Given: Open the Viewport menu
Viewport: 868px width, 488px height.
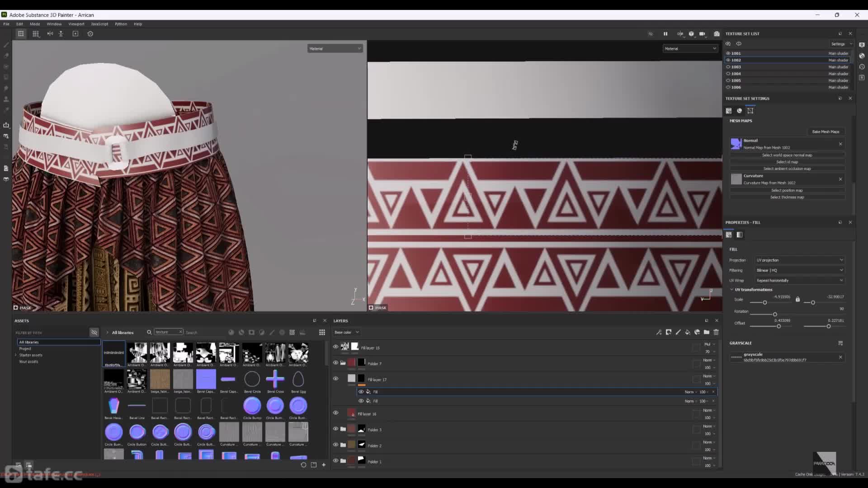Looking at the screenshot, I should click(x=76, y=24).
